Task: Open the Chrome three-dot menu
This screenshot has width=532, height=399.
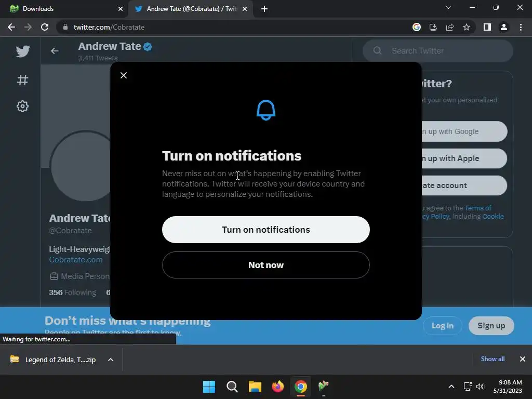Action: point(521,27)
